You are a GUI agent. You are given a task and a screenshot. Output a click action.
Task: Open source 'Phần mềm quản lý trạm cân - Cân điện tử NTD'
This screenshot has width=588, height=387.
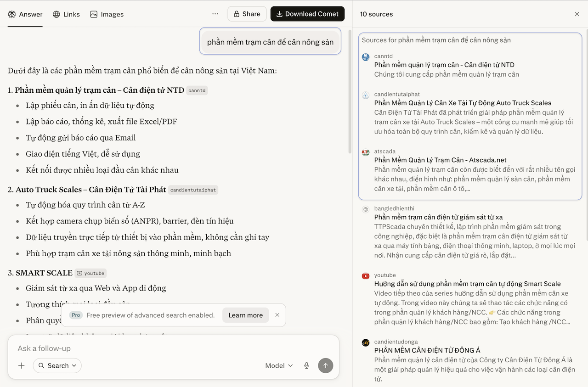[444, 65]
